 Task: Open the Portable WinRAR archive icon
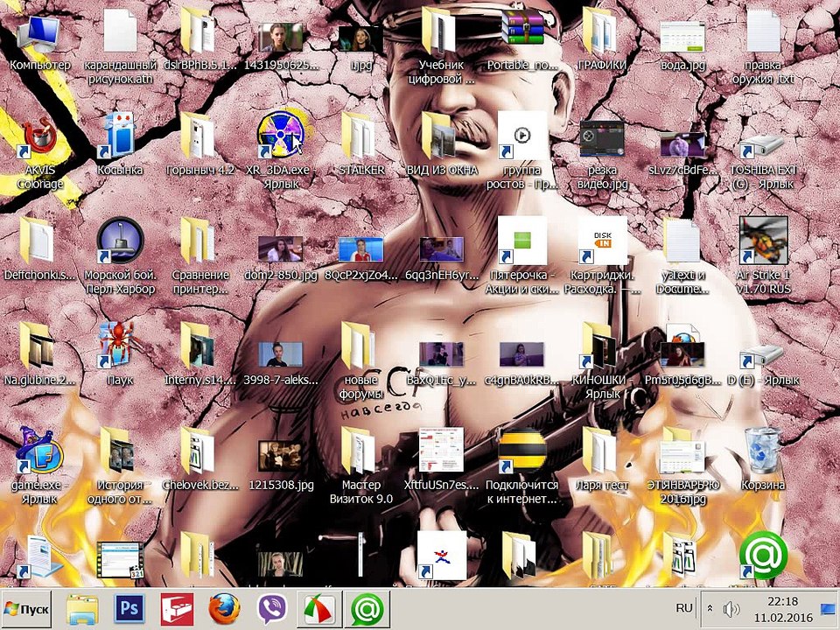[x=522, y=28]
